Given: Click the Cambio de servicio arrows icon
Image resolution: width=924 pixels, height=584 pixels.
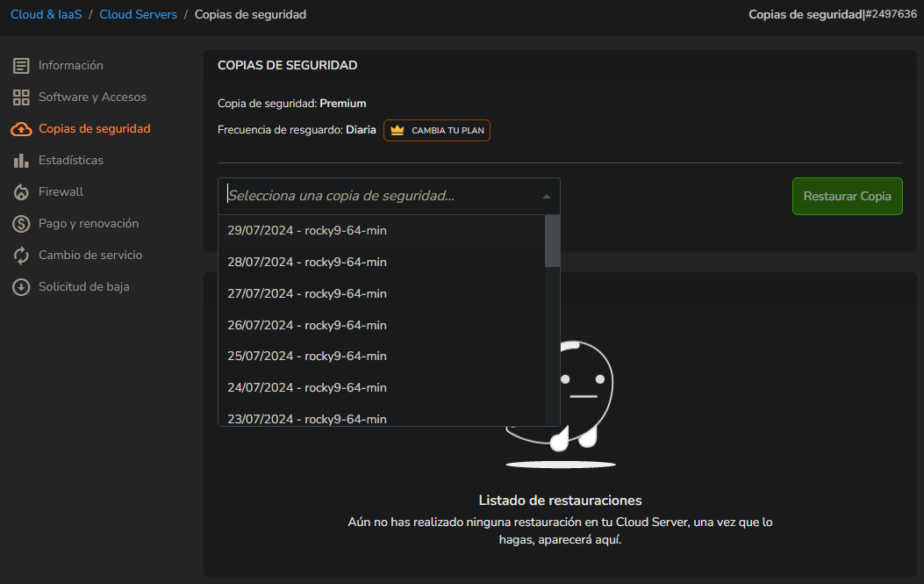Looking at the screenshot, I should (21, 256).
